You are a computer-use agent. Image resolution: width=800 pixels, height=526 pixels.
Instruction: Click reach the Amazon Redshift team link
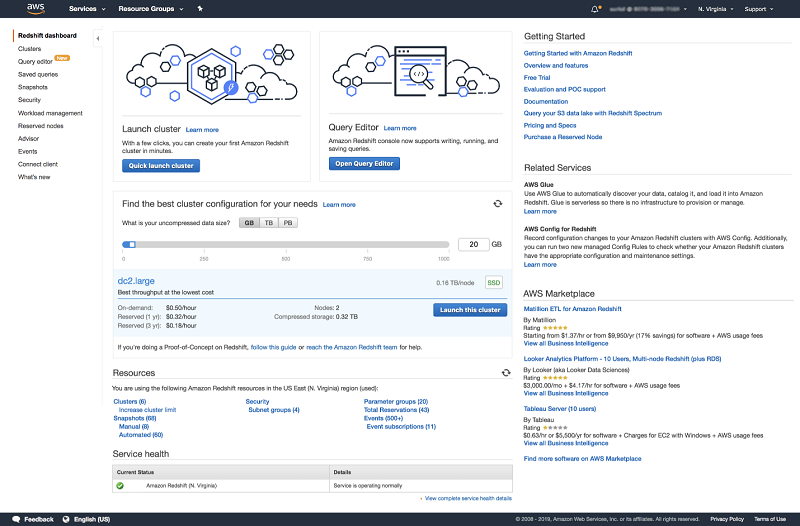click(x=352, y=347)
